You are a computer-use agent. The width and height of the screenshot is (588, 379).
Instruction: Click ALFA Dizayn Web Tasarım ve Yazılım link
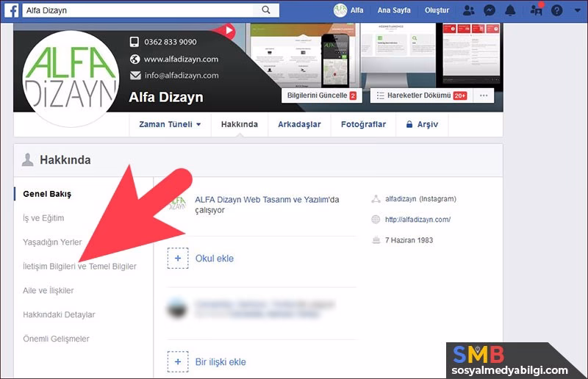[263, 200]
